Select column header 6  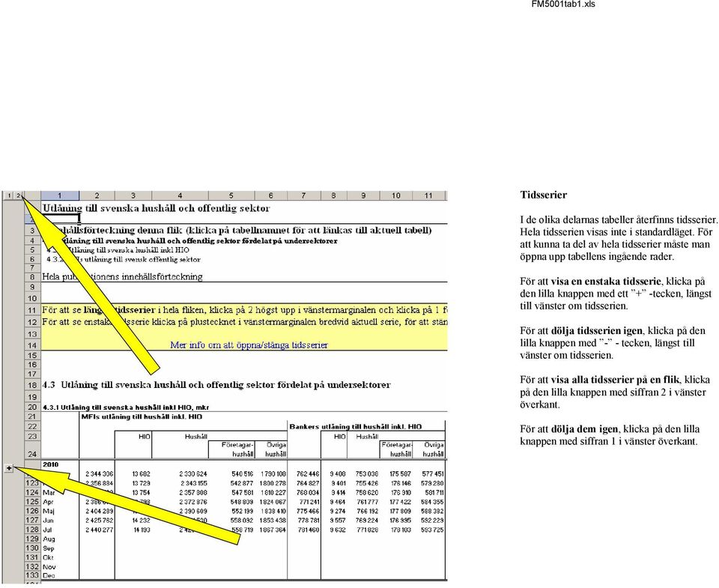[270, 196]
